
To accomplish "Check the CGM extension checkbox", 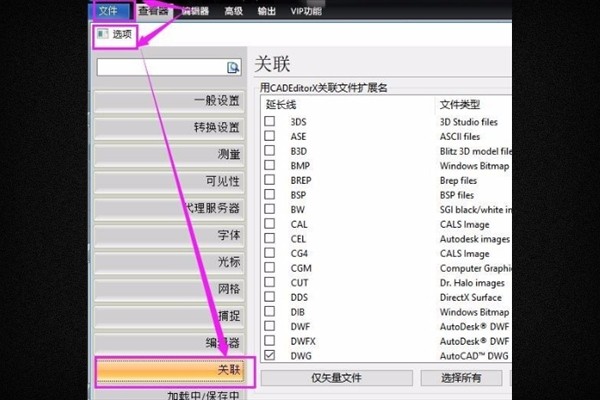I will tap(269, 267).
